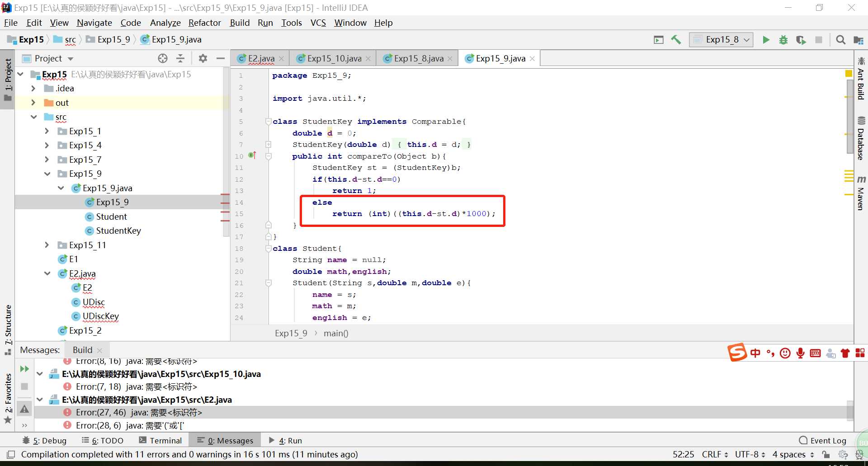Start debugging with the bug icon

pos(783,40)
